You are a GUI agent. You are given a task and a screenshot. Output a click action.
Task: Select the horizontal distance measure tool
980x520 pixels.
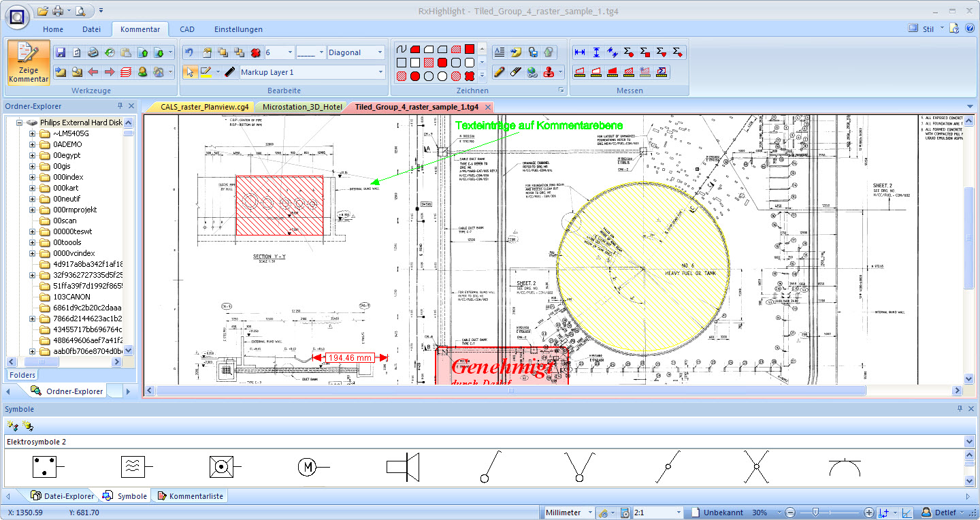(580, 52)
